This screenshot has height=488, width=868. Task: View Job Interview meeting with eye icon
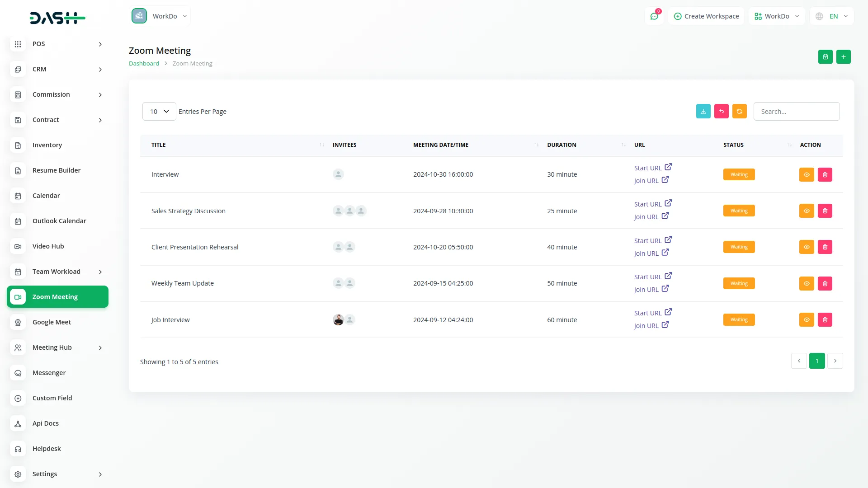(x=807, y=320)
